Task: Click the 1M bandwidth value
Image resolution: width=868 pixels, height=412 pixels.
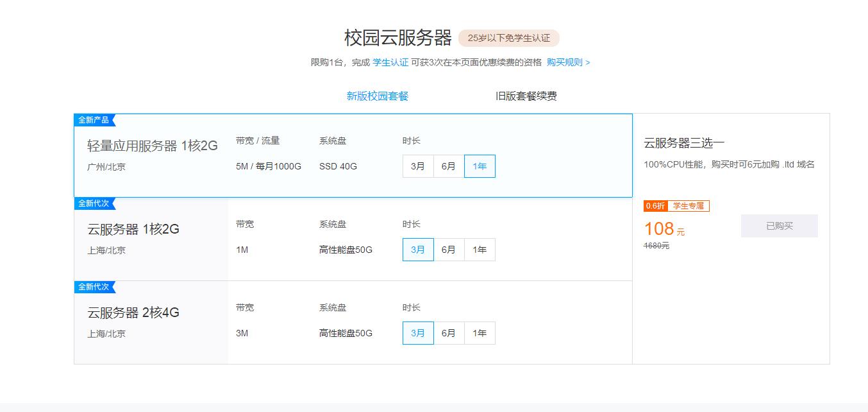Action: (x=242, y=250)
